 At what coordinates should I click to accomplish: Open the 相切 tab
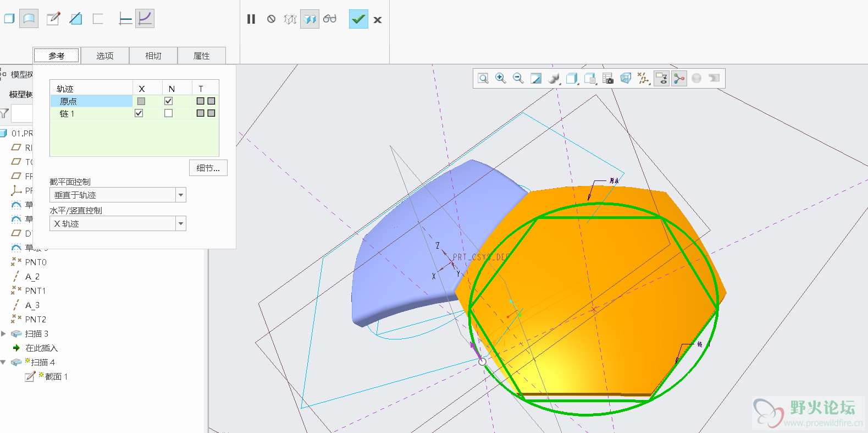pyautogui.click(x=153, y=56)
